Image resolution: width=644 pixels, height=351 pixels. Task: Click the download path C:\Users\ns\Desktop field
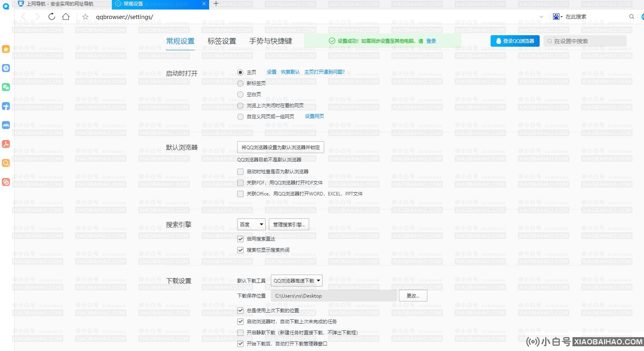click(x=334, y=296)
